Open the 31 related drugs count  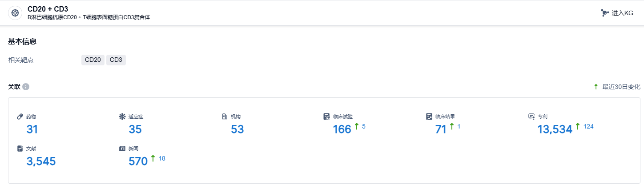32,129
